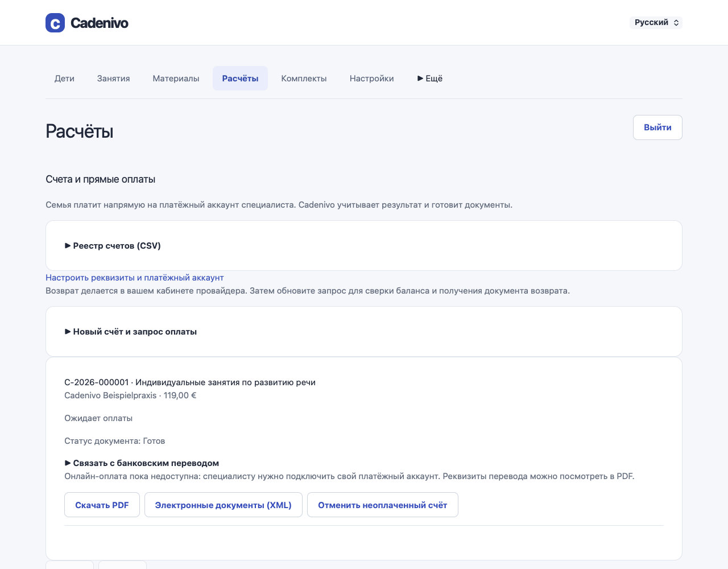Click the Расчёты page heading
Viewport: 728px width, 569px height.
tap(80, 131)
